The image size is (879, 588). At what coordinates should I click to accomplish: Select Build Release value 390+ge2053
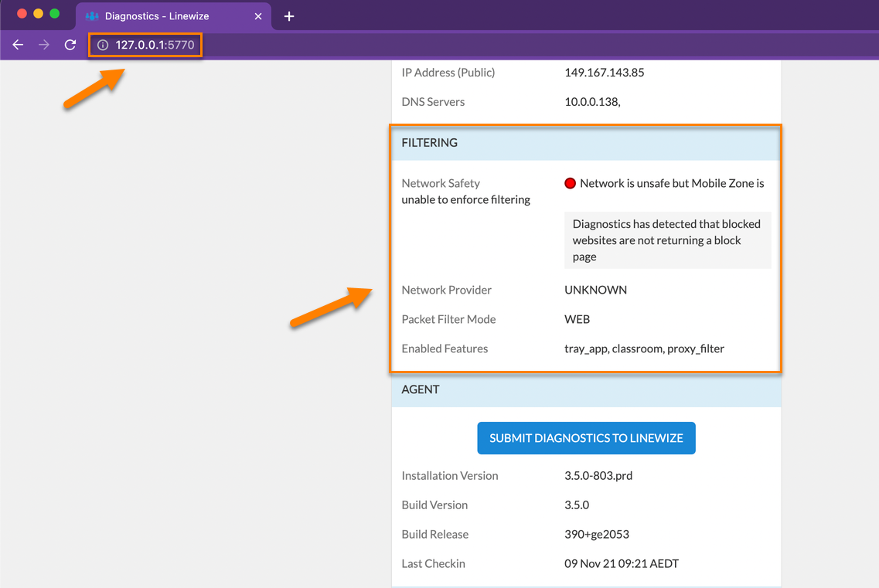[597, 534]
